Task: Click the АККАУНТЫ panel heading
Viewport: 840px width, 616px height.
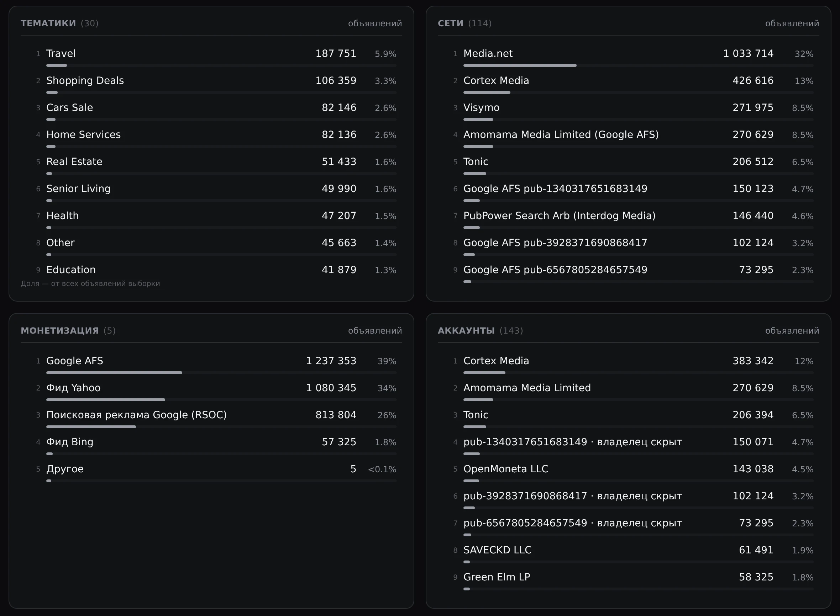Action: (466, 331)
